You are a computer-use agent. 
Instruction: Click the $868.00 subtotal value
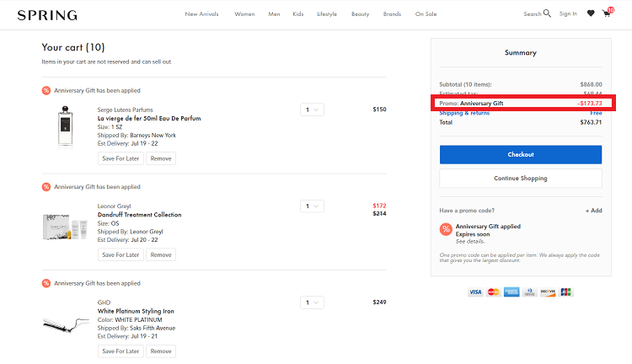(x=591, y=84)
